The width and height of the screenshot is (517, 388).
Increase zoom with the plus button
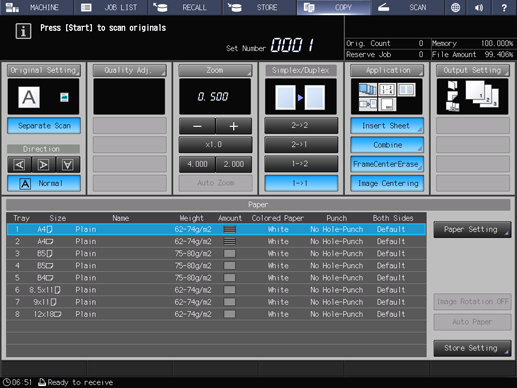click(x=234, y=126)
